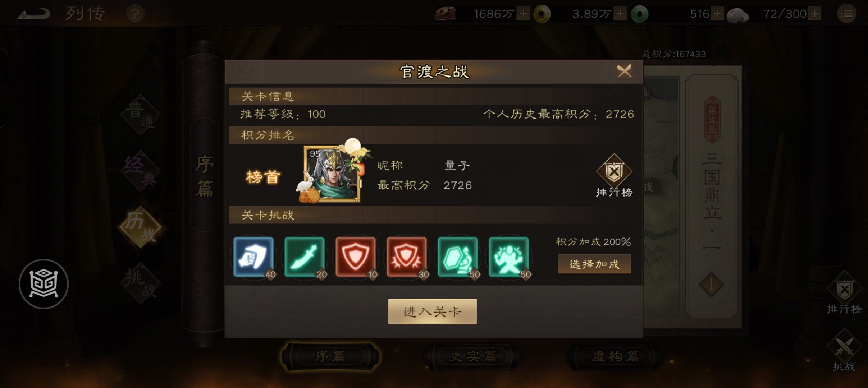The image size is (868, 388).
Task: Click the back arrow next to 列传
Action: coord(34,14)
